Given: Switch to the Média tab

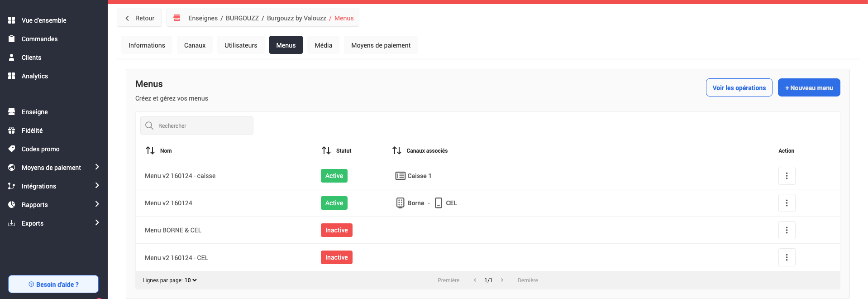Looking at the screenshot, I should click(323, 45).
